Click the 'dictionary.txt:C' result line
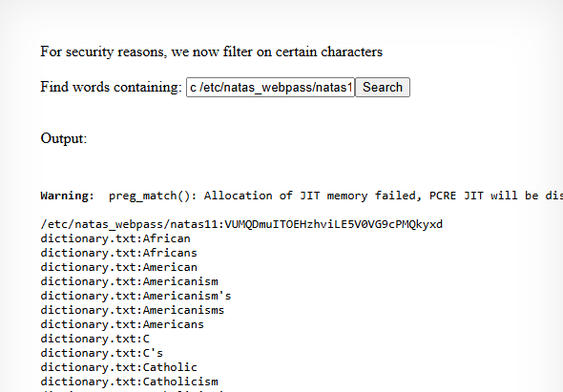This screenshot has height=392, width=563. point(95,339)
